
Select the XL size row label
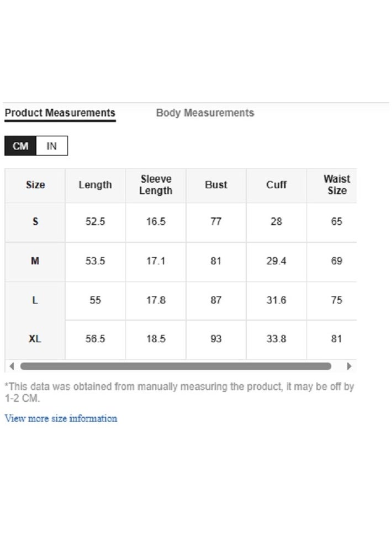click(x=35, y=339)
